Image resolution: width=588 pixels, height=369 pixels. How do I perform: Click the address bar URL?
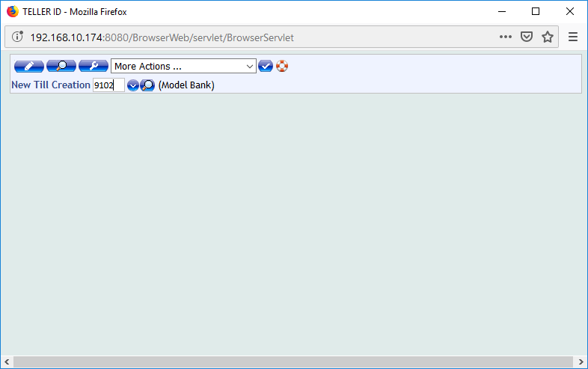pos(162,37)
